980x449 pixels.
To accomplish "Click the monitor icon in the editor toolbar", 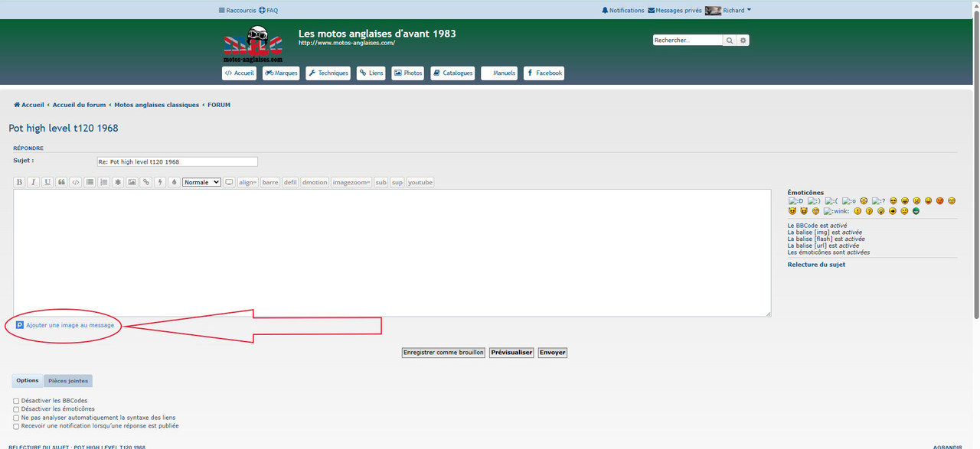I will [229, 182].
